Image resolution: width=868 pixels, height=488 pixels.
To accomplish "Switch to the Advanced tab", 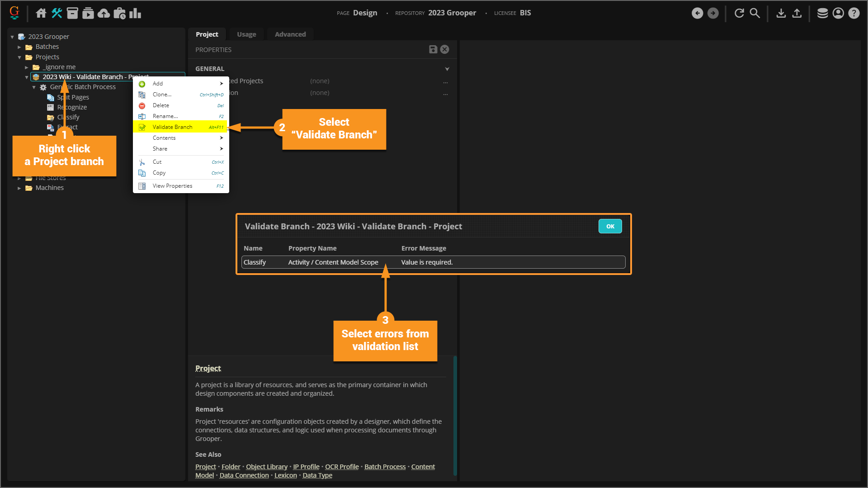I will (290, 34).
